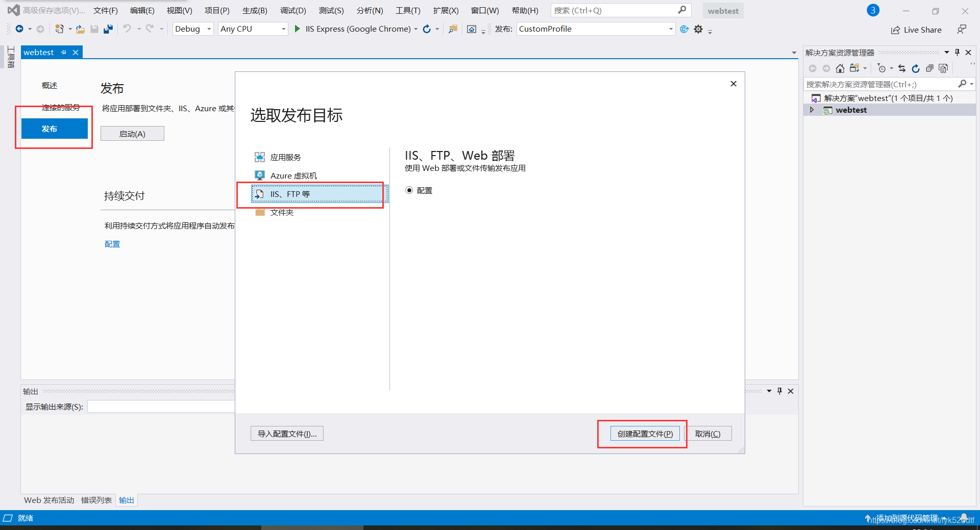Refresh the Solution Explorer
Image resolution: width=980 pixels, height=530 pixels.
[x=916, y=68]
